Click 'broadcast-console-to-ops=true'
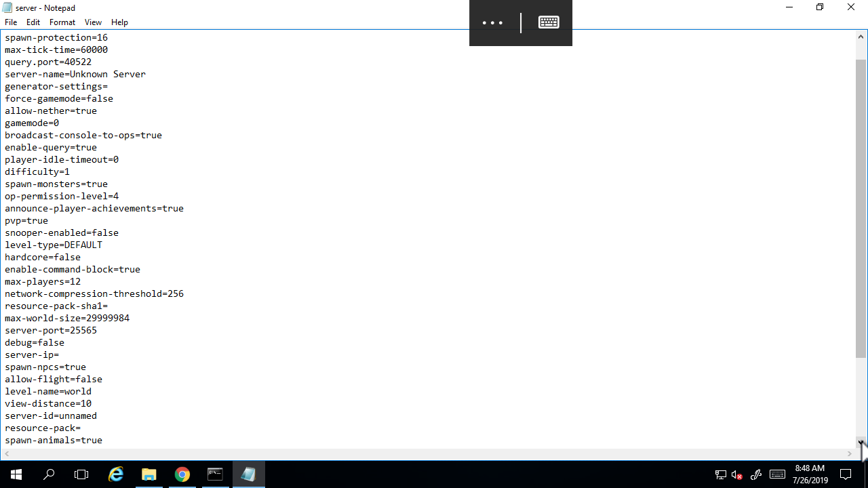This screenshot has height=488, width=868. click(83, 135)
